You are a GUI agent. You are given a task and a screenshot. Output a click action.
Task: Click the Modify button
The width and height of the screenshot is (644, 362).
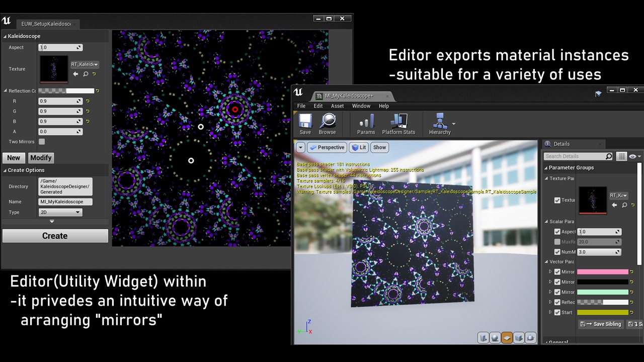[41, 158]
